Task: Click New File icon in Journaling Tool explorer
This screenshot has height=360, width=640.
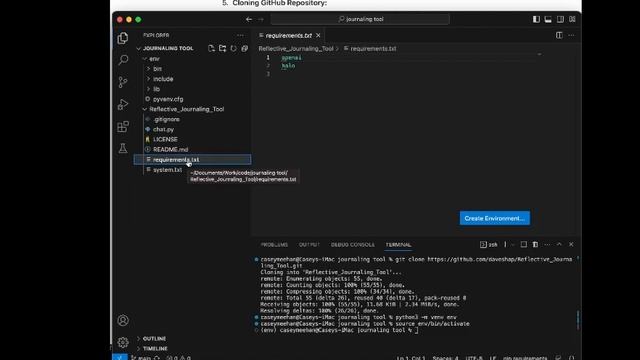Action: pyautogui.click(x=211, y=48)
